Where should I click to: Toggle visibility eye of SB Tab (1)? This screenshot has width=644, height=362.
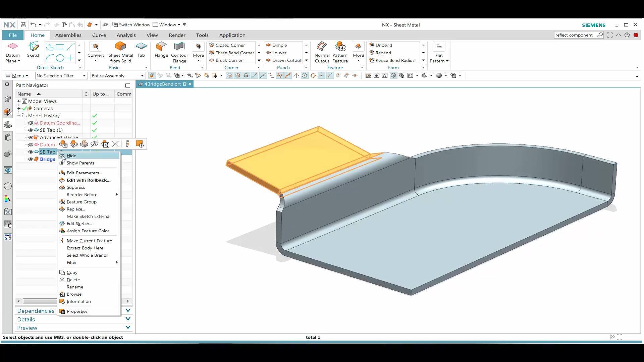(31, 130)
